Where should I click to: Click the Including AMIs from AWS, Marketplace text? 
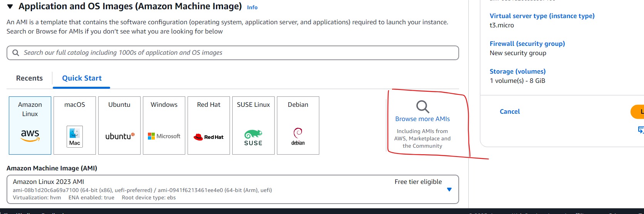point(423,138)
